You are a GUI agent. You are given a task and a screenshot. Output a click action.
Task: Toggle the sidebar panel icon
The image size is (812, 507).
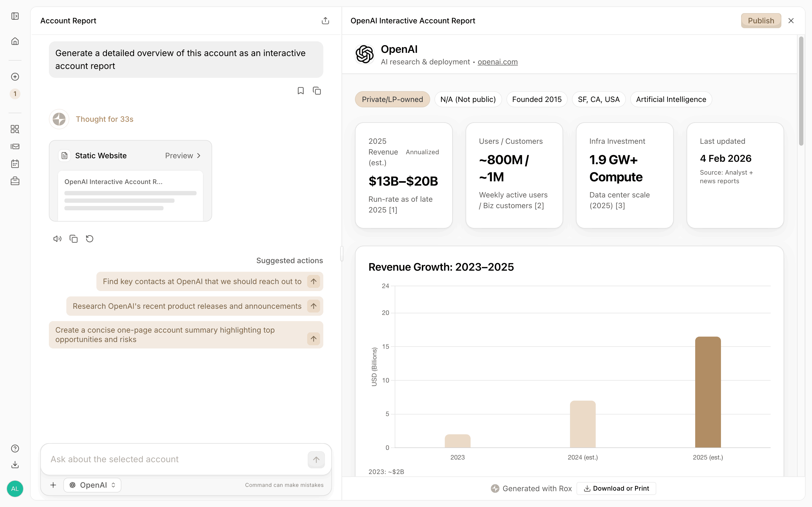pos(15,16)
